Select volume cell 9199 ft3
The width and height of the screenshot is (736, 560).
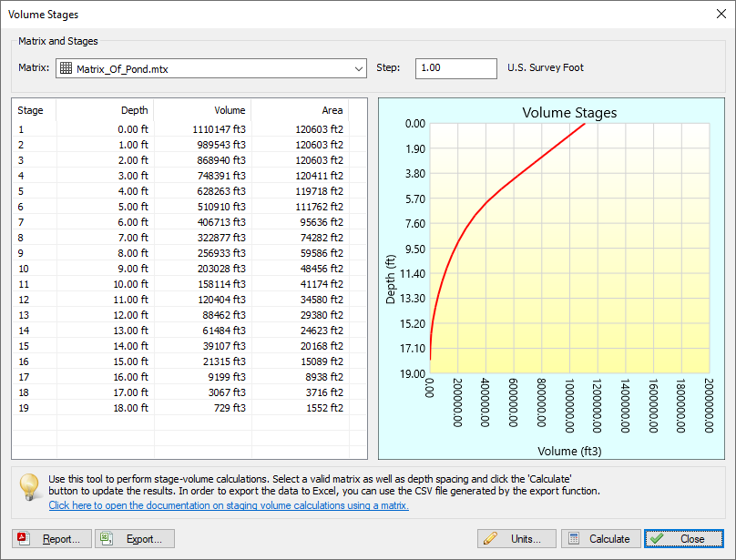[227, 377]
